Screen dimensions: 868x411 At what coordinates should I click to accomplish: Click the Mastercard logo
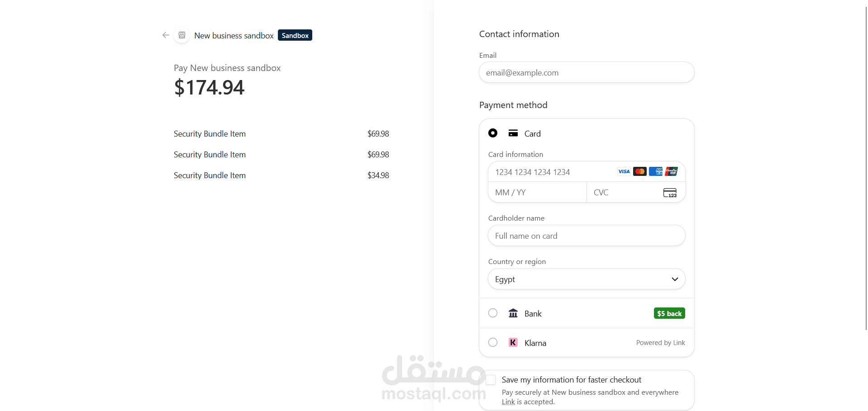640,171
